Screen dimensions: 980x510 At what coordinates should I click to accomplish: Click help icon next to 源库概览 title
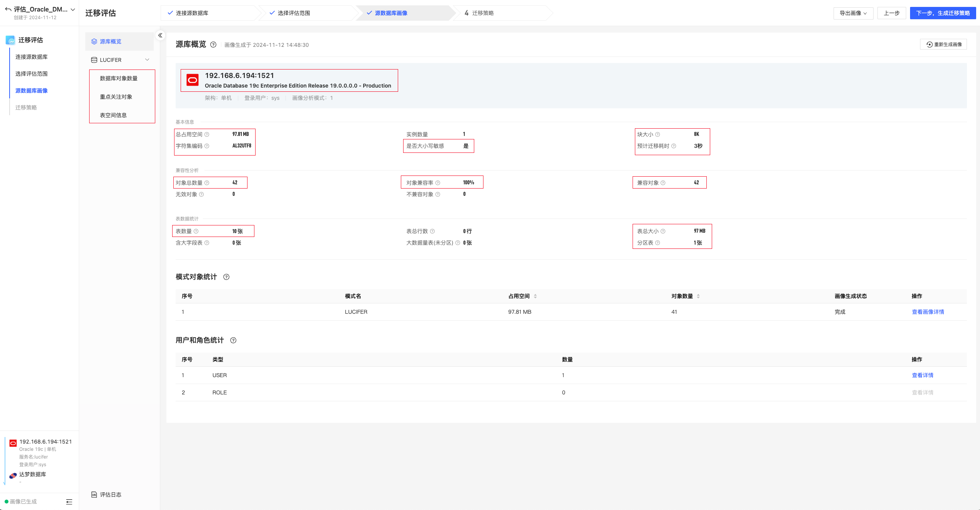[213, 45]
